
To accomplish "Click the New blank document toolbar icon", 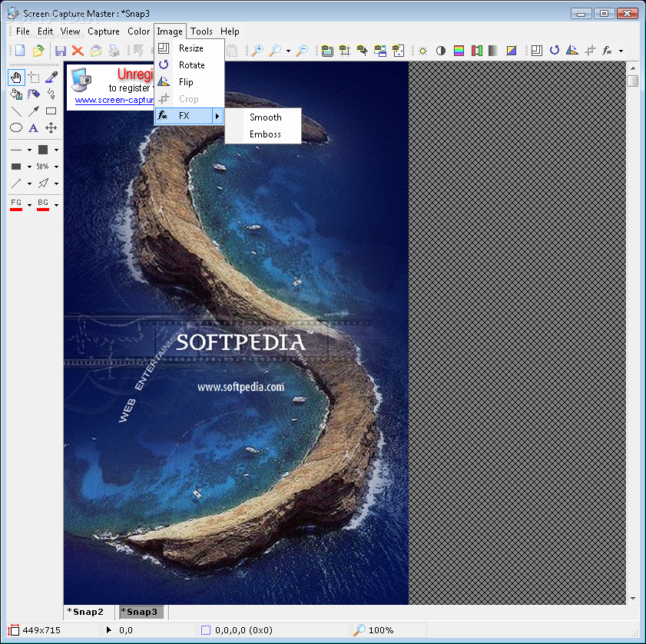I will pyautogui.click(x=20, y=51).
